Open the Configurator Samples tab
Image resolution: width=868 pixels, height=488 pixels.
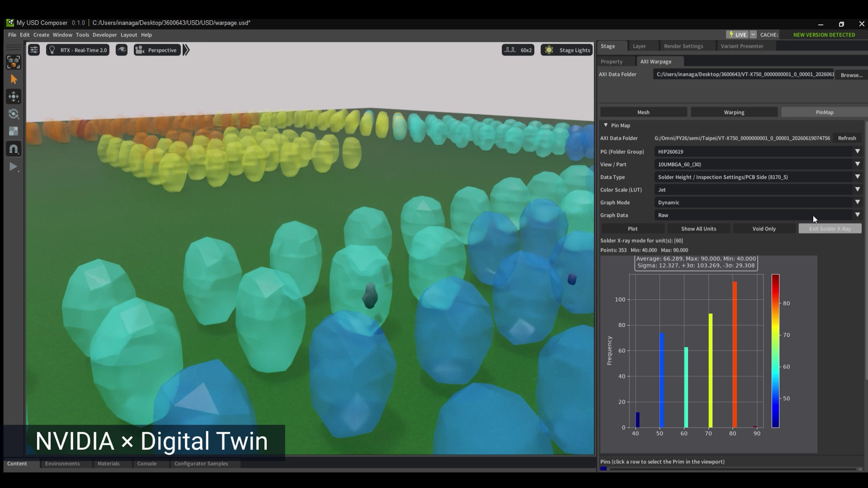201,464
